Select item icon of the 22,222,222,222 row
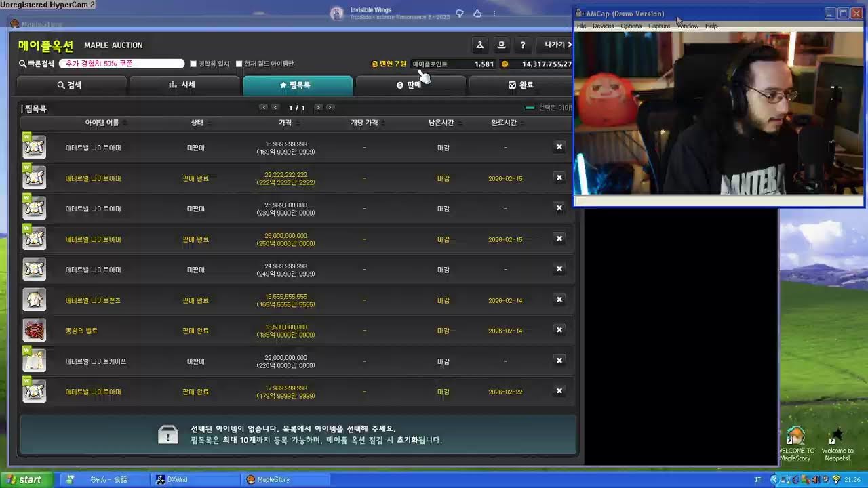This screenshot has height=488, width=868. click(x=35, y=178)
